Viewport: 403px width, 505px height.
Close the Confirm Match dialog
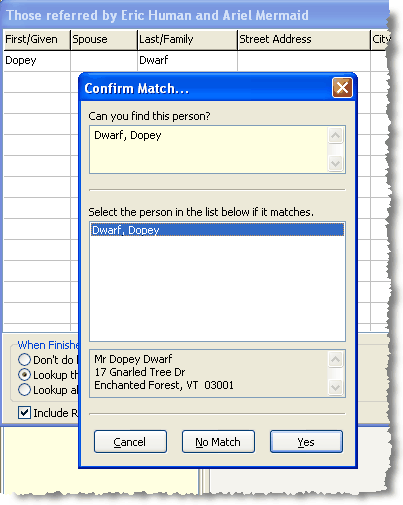342,88
